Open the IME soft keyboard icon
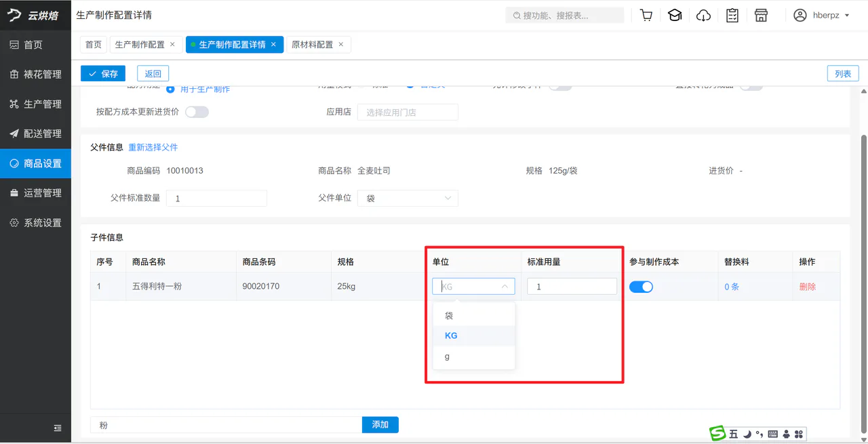The image size is (868, 444). (x=773, y=434)
